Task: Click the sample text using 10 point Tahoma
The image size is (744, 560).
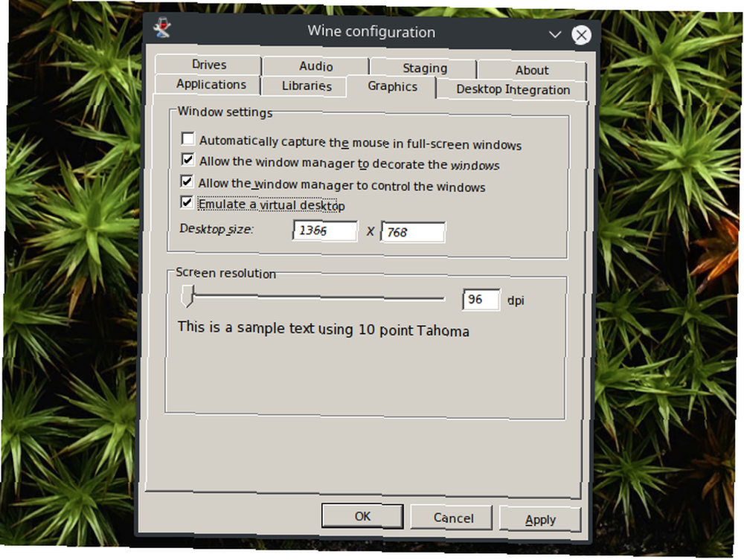Action: [323, 329]
